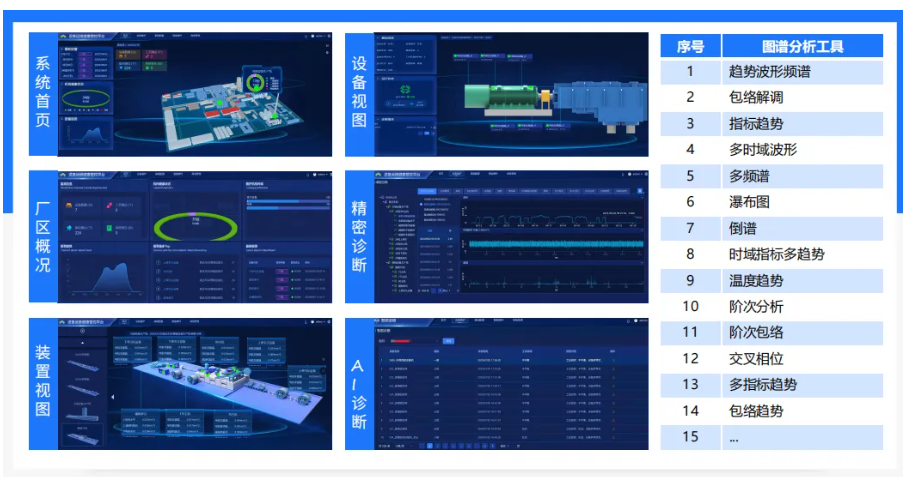Open the AI诊断 table screenshot
This screenshot has height=477, width=909.
click(x=511, y=384)
